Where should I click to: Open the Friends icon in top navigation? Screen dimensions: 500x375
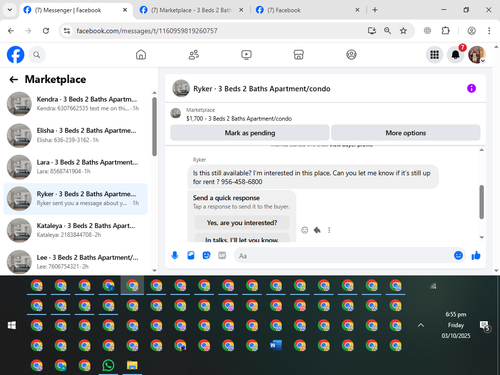point(194,55)
